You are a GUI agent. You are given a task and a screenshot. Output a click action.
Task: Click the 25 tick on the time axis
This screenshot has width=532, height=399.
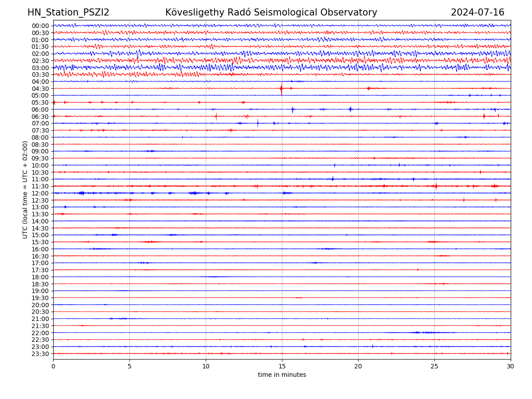[434, 366]
